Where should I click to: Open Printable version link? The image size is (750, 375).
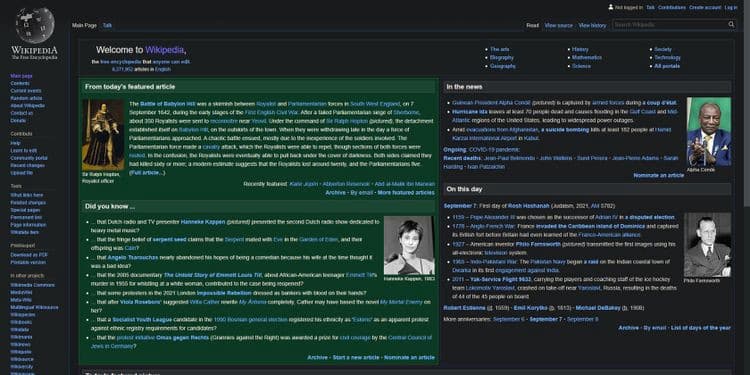coord(28,262)
